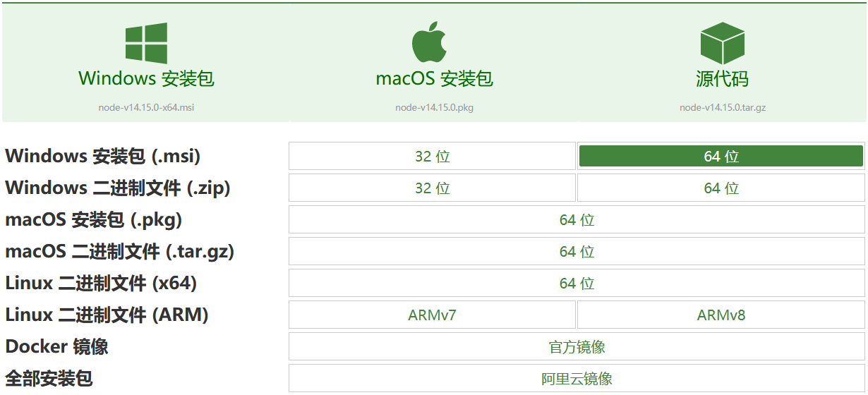Viewport: 868px width, 395px height.
Task: Click the Apple macOS logo icon
Action: [x=429, y=42]
